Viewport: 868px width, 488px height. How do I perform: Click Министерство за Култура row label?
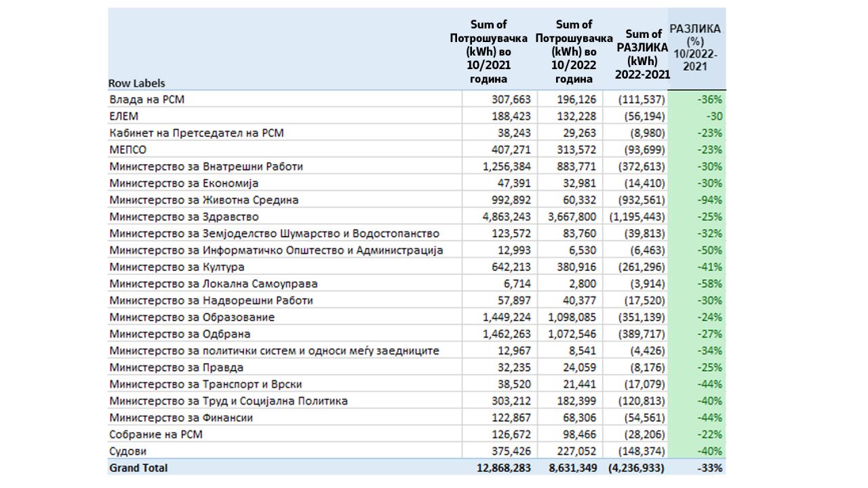176,267
